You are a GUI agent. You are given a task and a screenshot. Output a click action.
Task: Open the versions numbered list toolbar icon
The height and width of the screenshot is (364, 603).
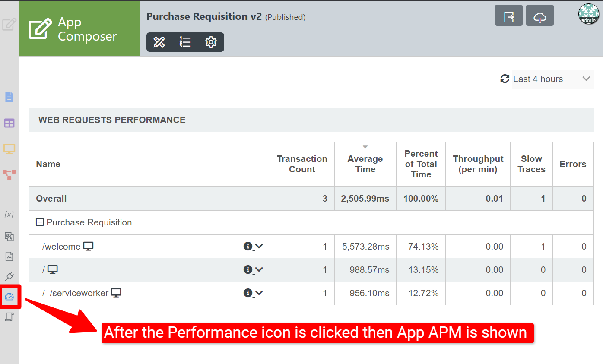(x=185, y=42)
